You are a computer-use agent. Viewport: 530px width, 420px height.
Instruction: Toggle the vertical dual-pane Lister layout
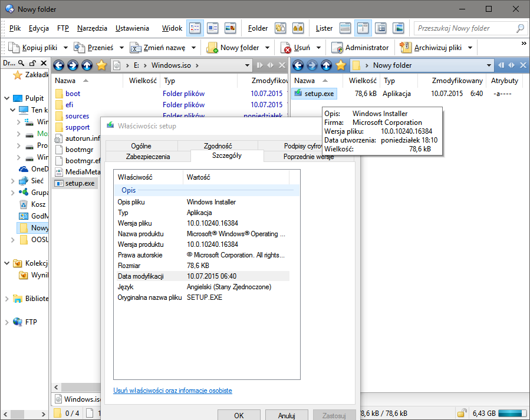point(363,28)
